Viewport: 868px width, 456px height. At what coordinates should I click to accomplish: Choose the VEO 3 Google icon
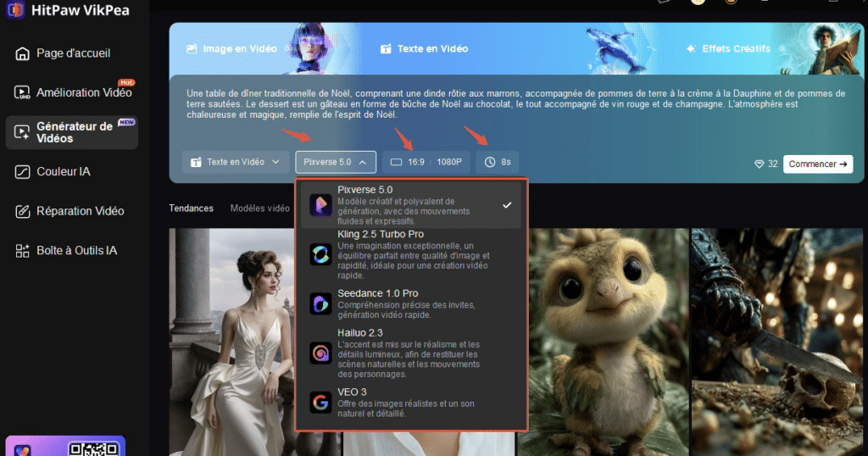(x=320, y=403)
